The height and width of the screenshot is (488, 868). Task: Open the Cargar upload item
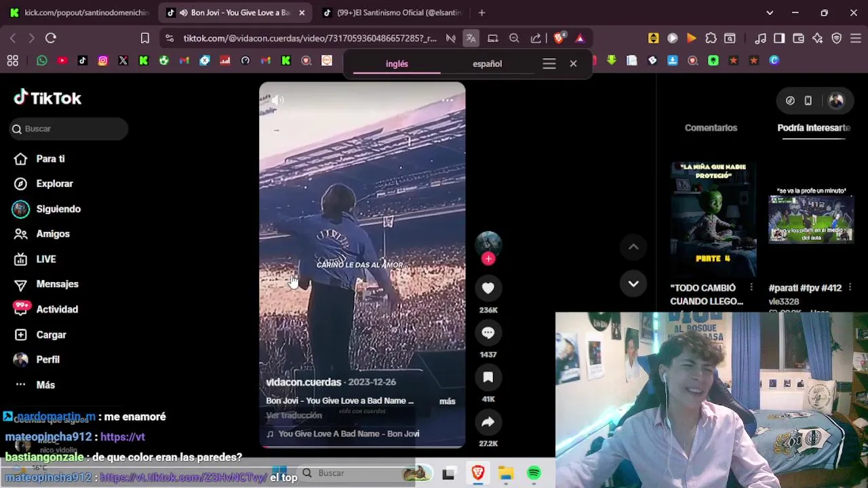tap(41, 335)
